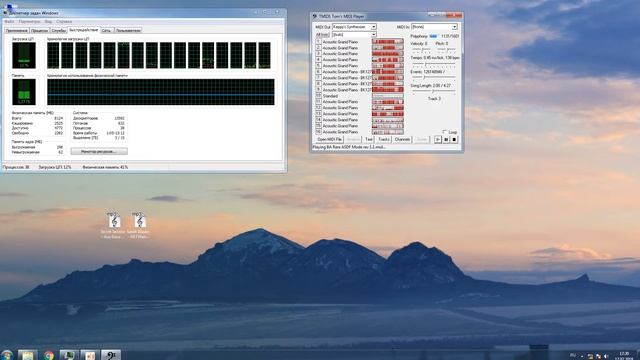Open the Параметры menu

(29, 21)
